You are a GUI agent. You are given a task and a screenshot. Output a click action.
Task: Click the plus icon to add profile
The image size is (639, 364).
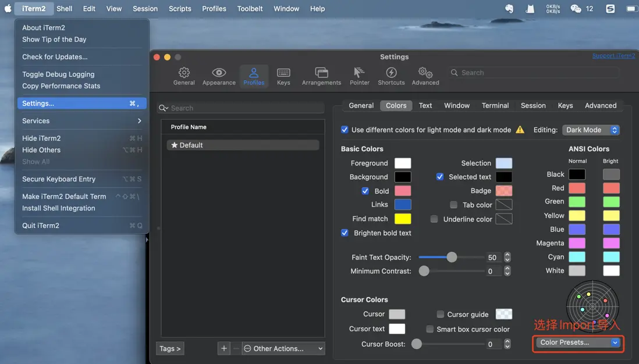[x=224, y=348]
